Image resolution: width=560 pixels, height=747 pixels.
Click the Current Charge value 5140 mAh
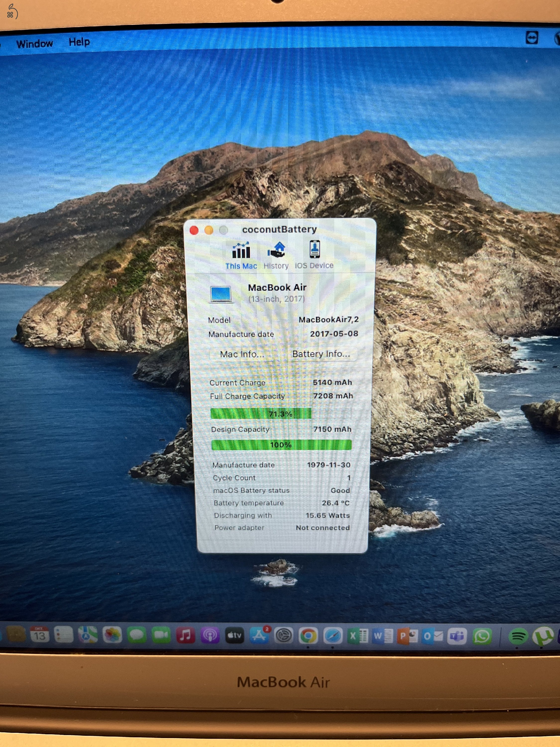(333, 382)
